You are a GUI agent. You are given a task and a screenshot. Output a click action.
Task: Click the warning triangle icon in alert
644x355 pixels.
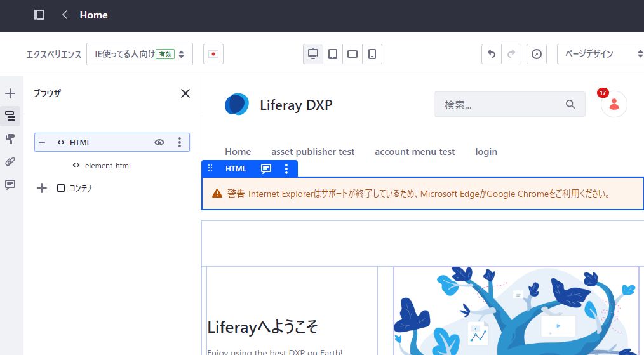pos(217,193)
